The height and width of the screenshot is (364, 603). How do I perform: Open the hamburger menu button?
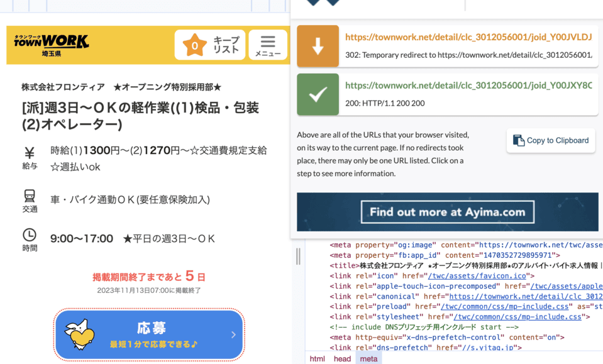pyautogui.click(x=268, y=45)
